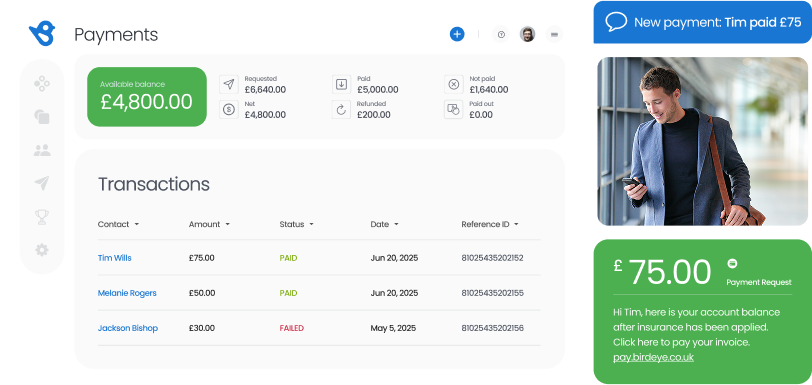Open Melanie Rogers contact link
812x385 pixels.
point(127,293)
